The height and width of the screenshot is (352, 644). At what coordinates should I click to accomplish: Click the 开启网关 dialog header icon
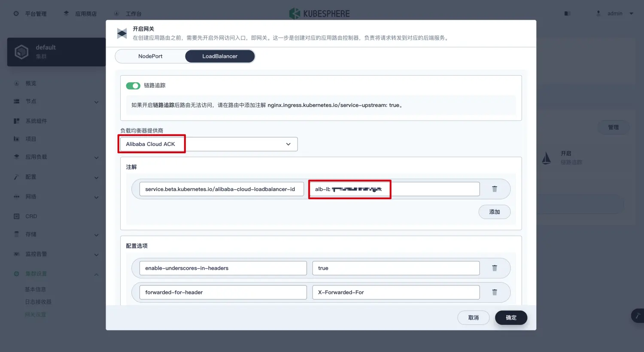coord(122,33)
